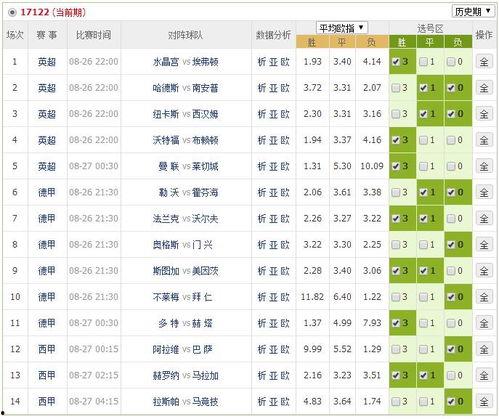The height and width of the screenshot is (419, 499).
Task: Check win 3 for 哈德斯 vs 南安普
Action: [396, 88]
